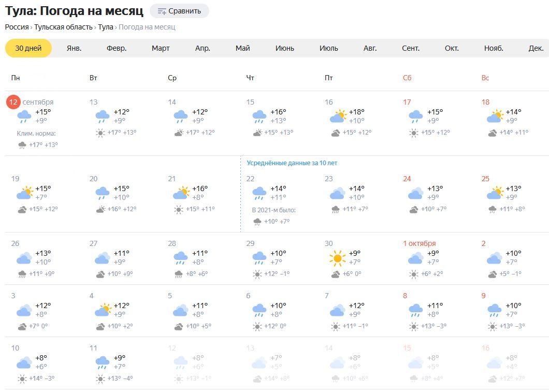Image resolution: width=549 pixels, height=392 pixels.
Task: Click the cloudy icon for October 1
Action: coord(415,257)
